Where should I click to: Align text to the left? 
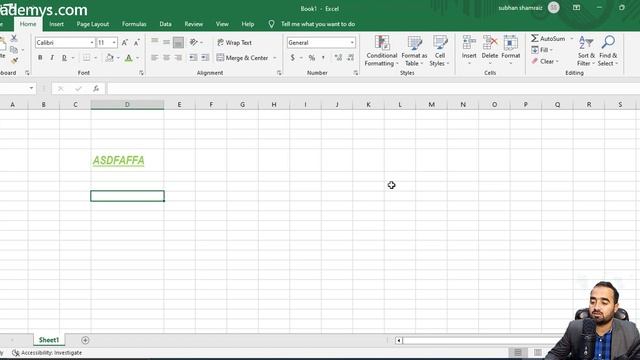155,58
